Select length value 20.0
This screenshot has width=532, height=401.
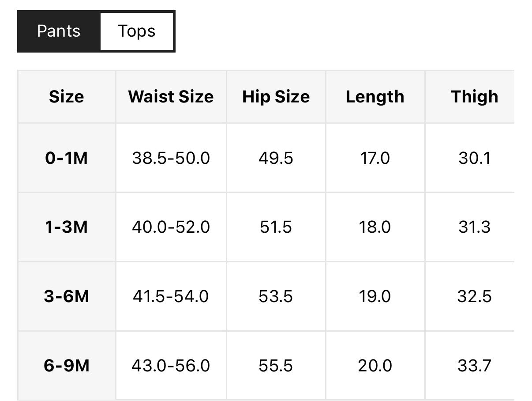coord(375,366)
